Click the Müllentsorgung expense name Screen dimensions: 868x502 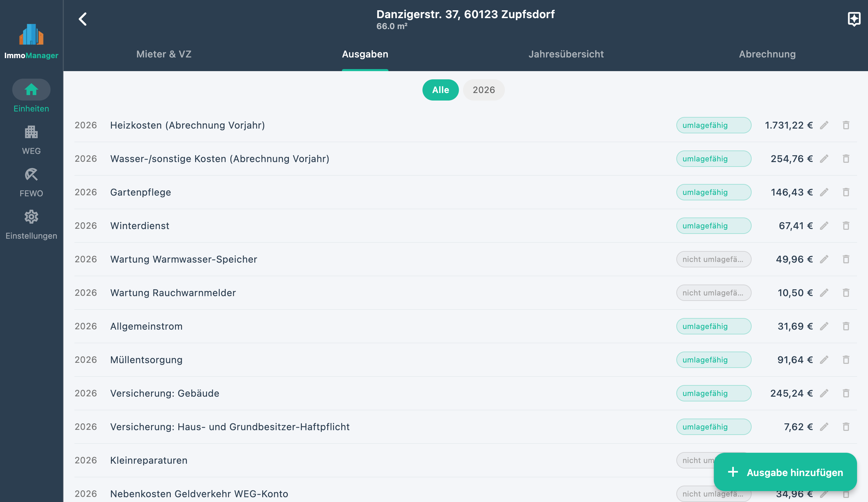click(146, 359)
